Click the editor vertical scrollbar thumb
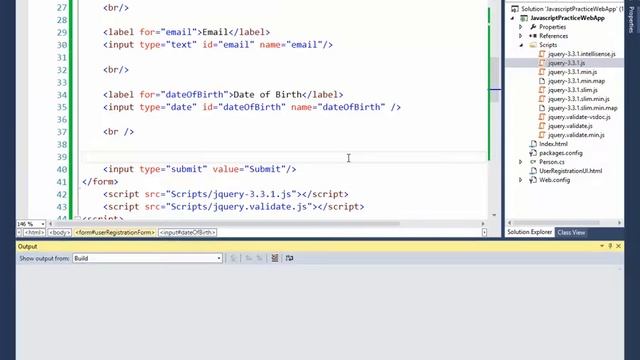This screenshot has width=640, height=360. point(495,80)
